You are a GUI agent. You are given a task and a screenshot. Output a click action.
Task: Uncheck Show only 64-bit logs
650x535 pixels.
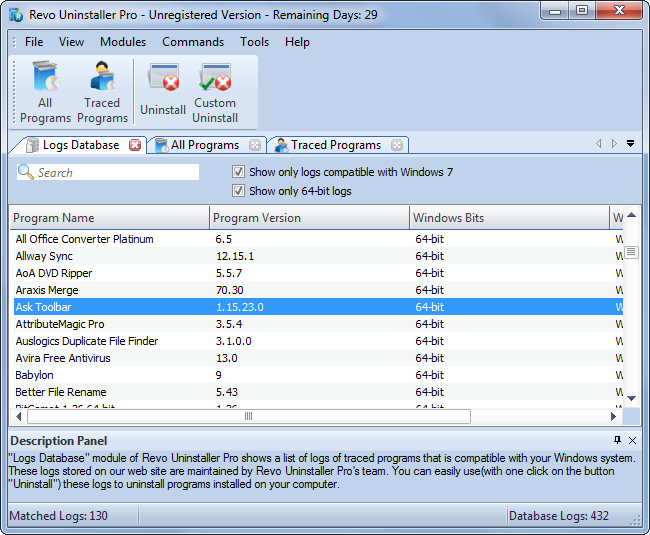238,191
